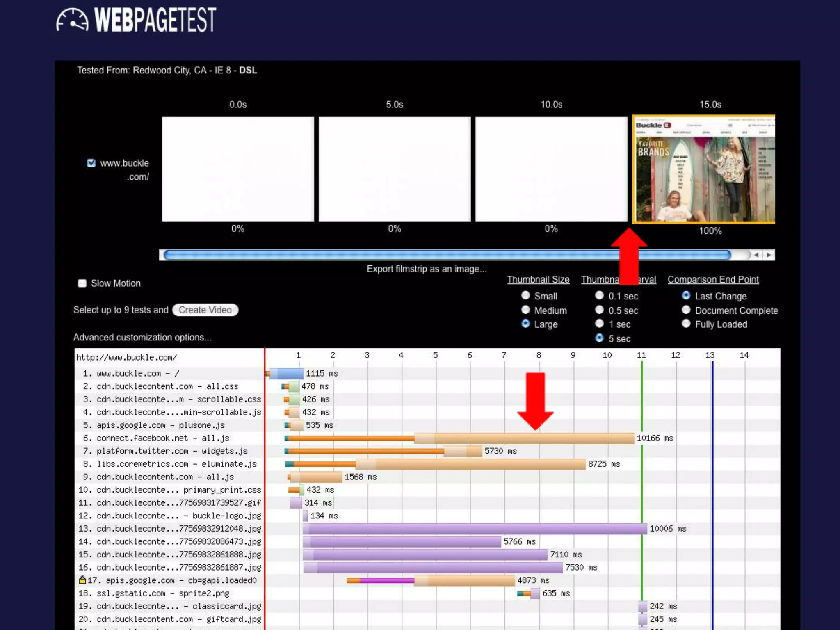Open the 0.0s blank filmstrip frame

point(238,169)
